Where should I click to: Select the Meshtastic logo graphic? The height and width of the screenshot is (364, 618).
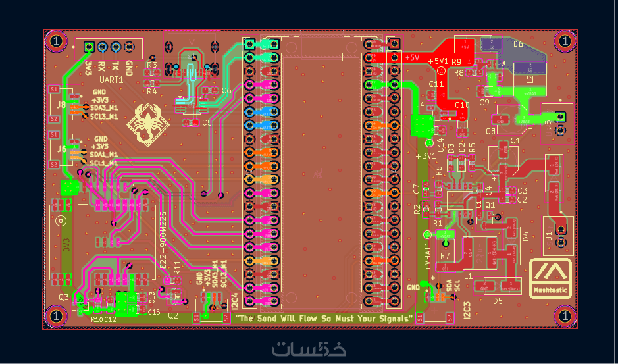click(551, 278)
